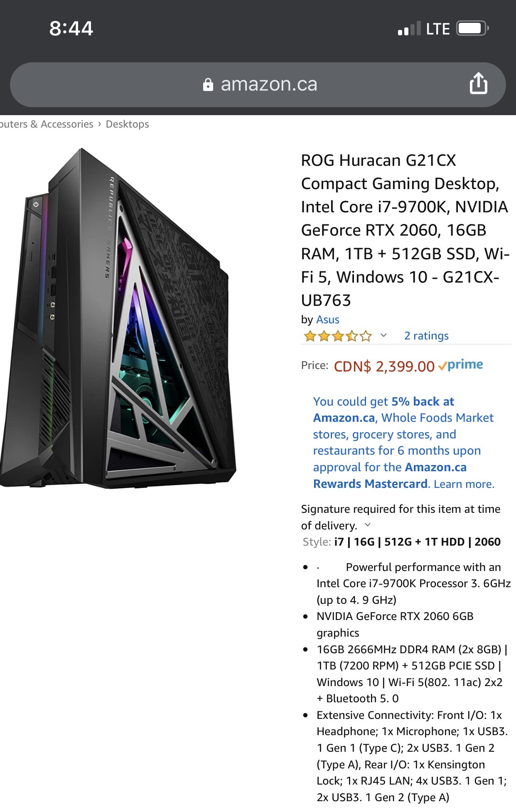Open the ROG Huracan product image
Viewport: 516px width, 812px height.
pyautogui.click(x=118, y=318)
